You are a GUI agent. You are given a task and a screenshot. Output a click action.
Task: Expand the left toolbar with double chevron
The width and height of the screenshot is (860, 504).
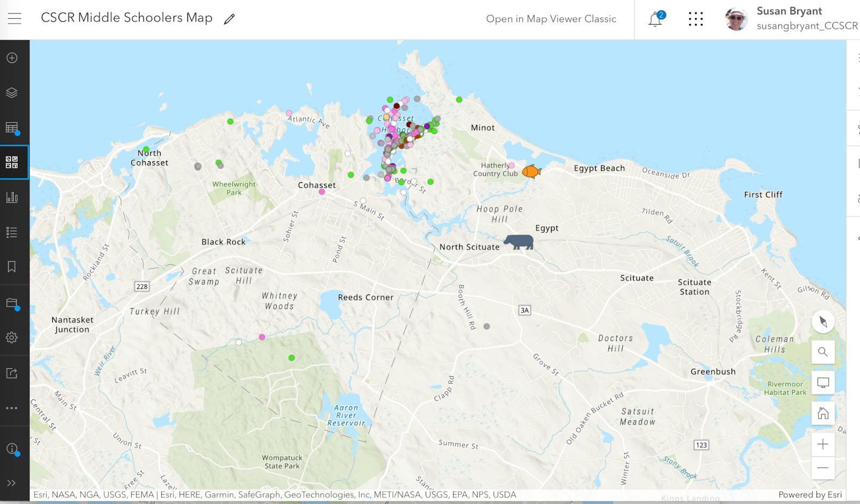pyautogui.click(x=12, y=483)
